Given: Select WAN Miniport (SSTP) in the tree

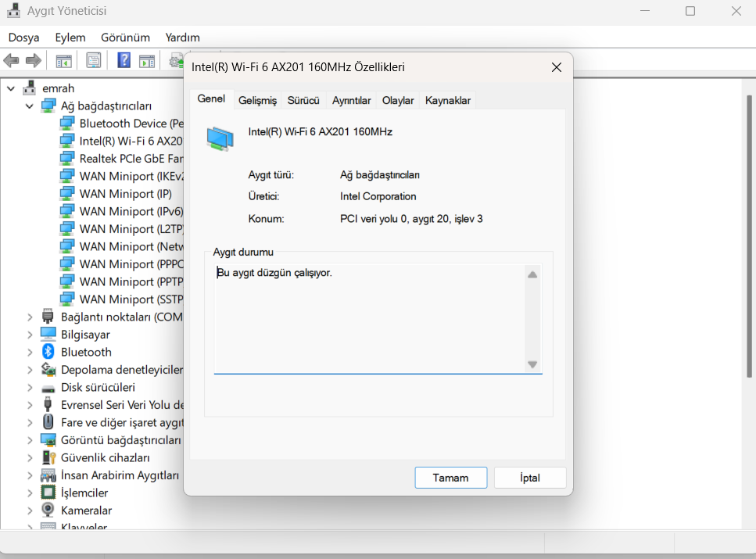Looking at the screenshot, I should [x=131, y=299].
